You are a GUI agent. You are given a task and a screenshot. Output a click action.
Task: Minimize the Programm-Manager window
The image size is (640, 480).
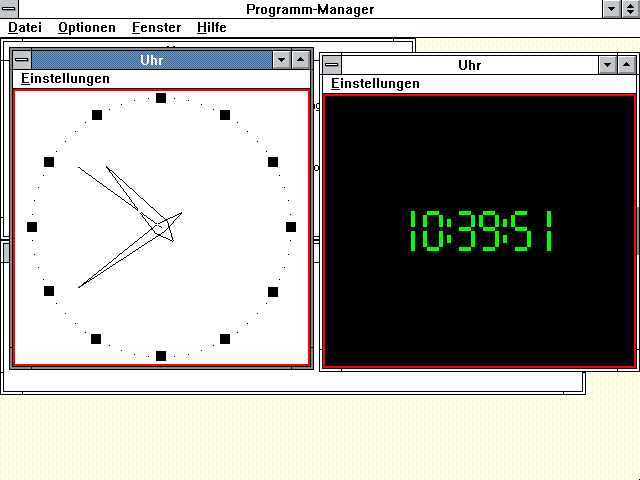(x=612, y=9)
